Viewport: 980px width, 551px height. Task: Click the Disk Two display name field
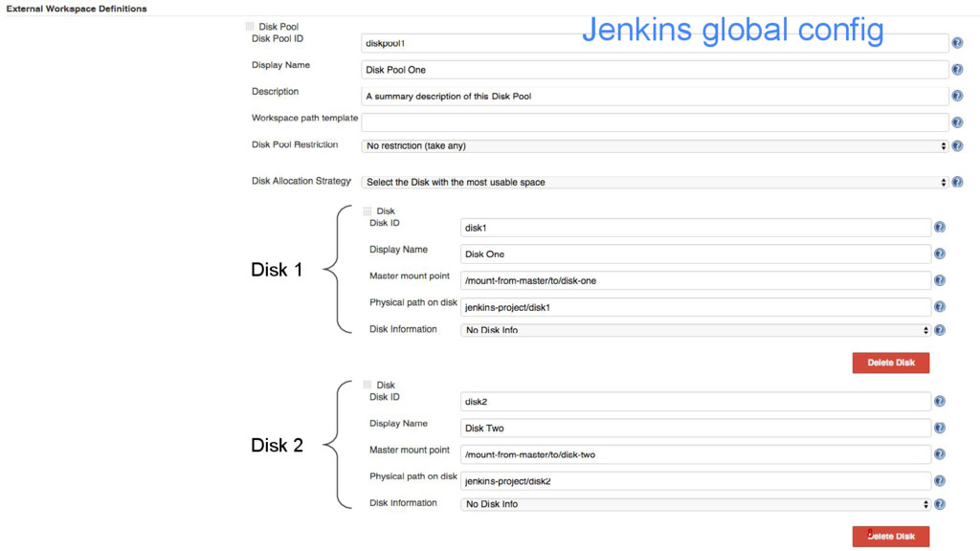pyautogui.click(x=696, y=428)
